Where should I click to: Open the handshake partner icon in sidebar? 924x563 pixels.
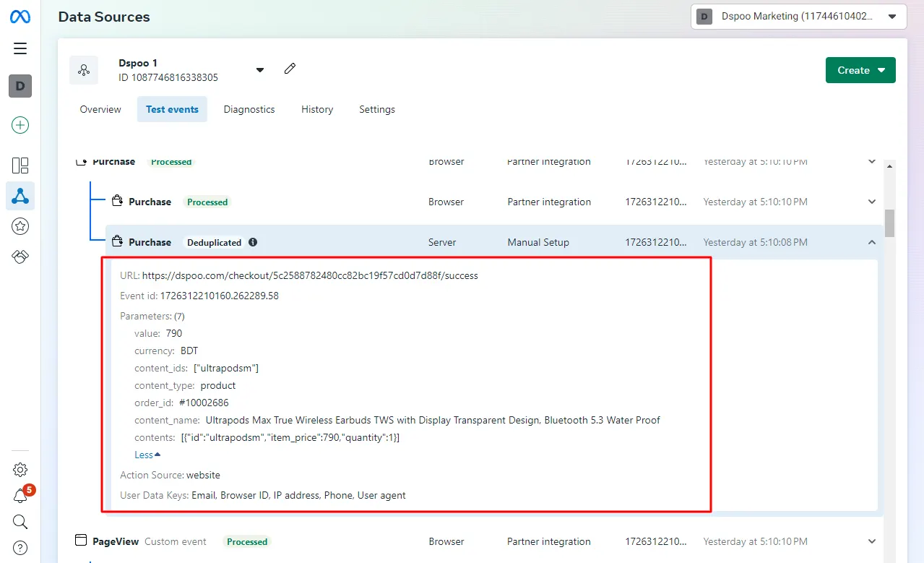(20, 257)
